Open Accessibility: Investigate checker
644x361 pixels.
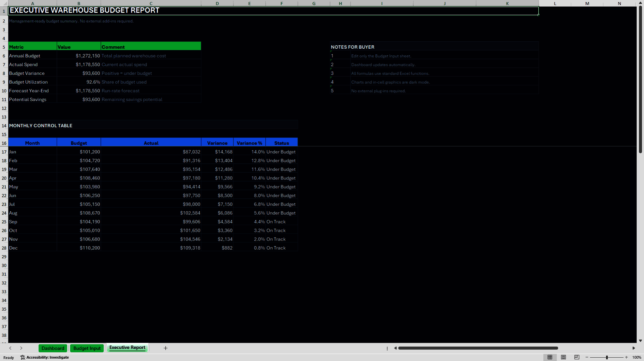(45, 357)
